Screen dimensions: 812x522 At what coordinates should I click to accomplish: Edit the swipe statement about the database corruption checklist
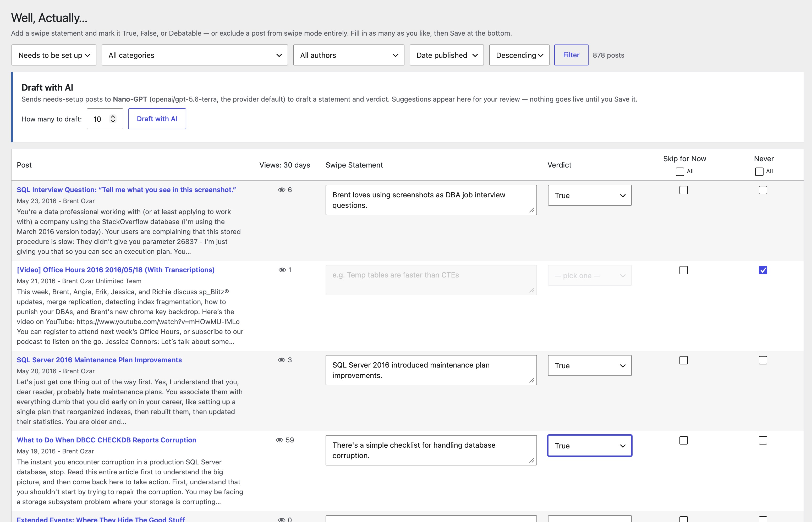431,450
